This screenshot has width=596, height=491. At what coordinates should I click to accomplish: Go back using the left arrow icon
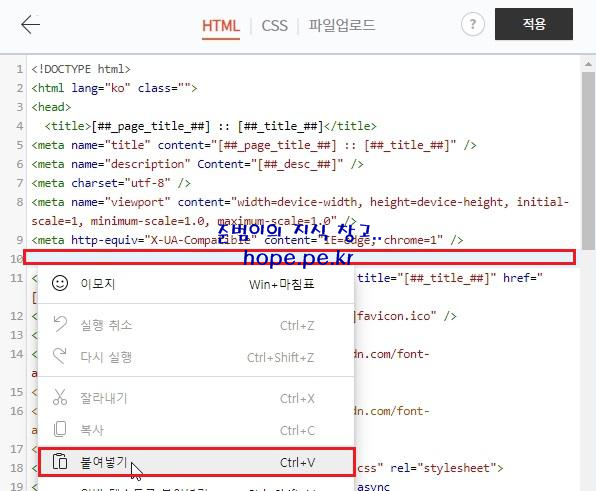[x=30, y=25]
